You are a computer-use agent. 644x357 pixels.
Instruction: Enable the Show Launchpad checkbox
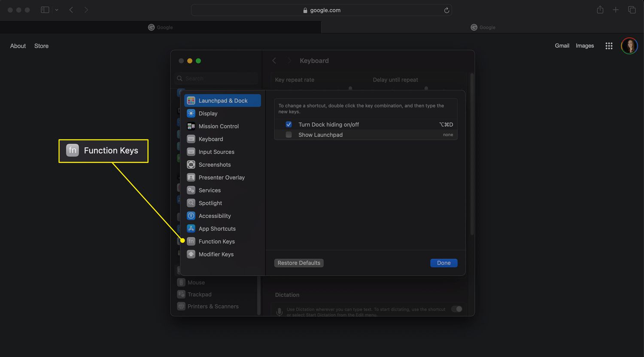[x=289, y=135]
